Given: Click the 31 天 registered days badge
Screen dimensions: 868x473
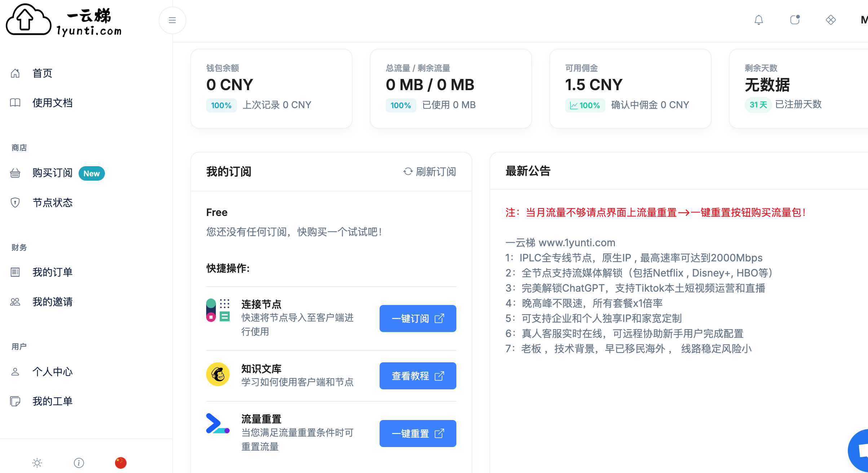Looking at the screenshot, I should 758,105.
